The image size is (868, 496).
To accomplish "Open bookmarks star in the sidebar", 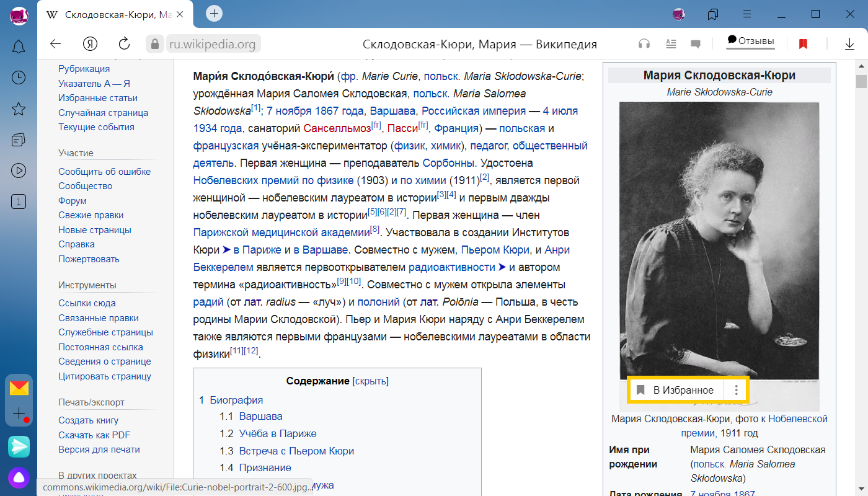I will click(19, 109).
